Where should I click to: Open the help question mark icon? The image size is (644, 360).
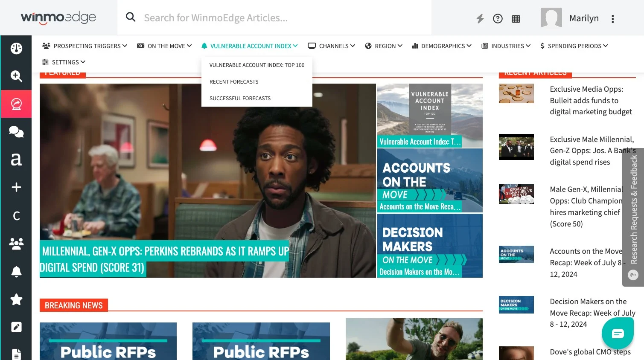498,18
